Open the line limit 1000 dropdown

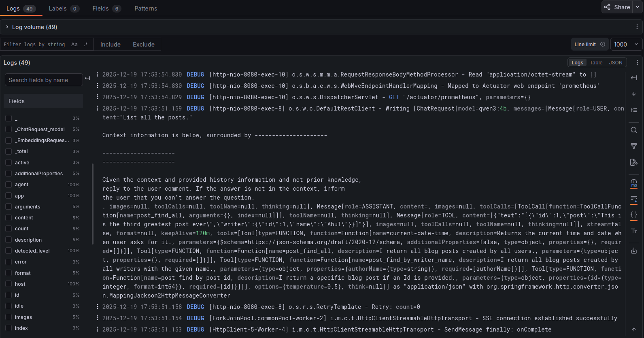626,45
